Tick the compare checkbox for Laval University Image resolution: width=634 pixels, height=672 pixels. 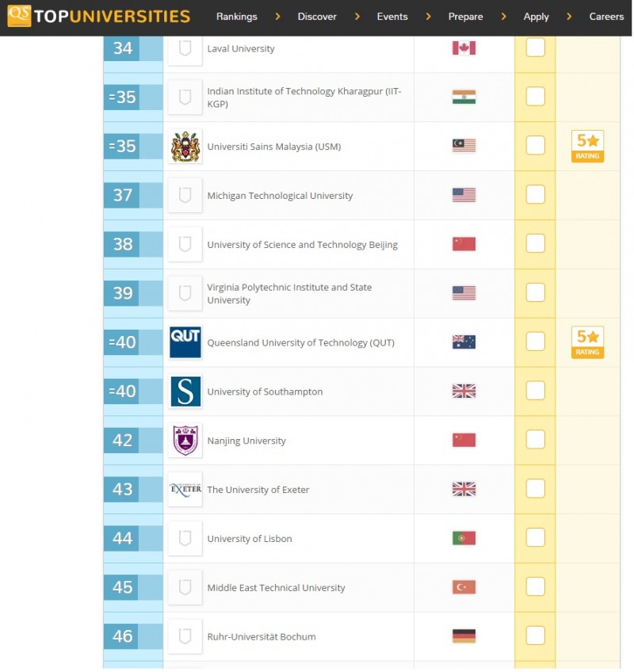pos(536,47)
